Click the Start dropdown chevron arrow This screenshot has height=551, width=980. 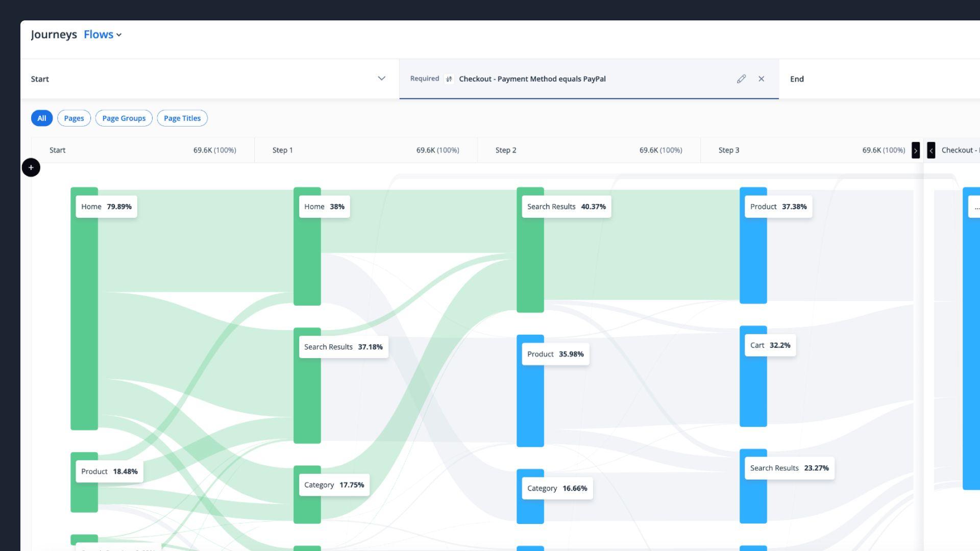point(381,79)
